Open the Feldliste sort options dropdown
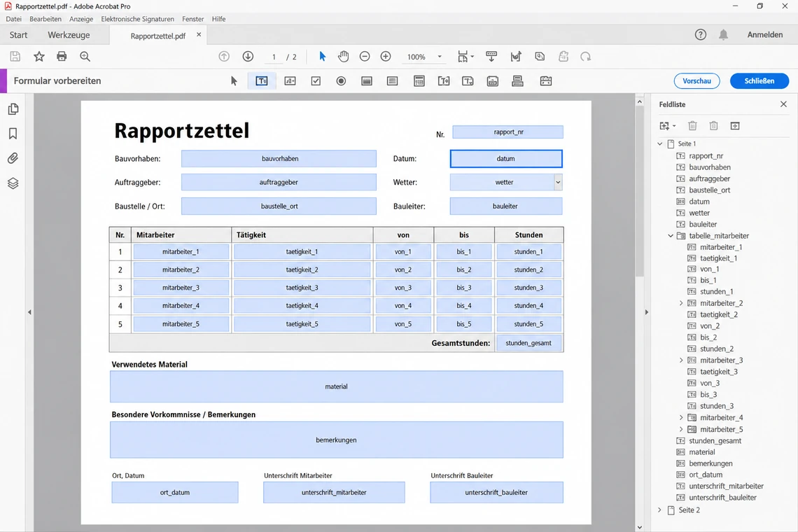The height and width of the screenshot is (532, 798). pyautogui.click(x=674, y=126)
